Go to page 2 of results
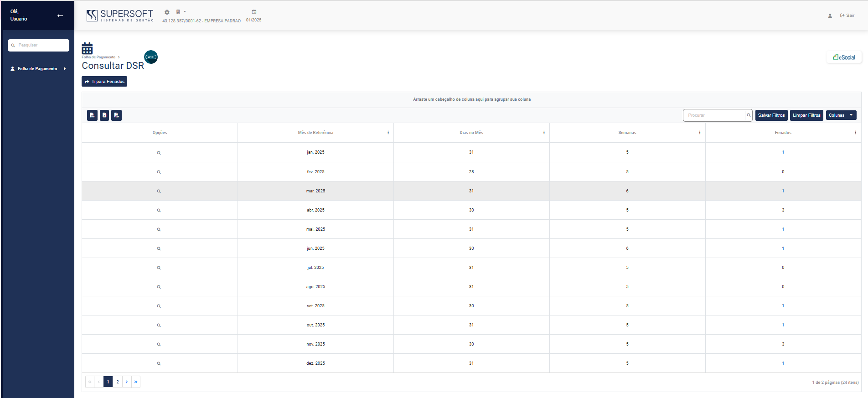868x398 pixels. [118, 382]
